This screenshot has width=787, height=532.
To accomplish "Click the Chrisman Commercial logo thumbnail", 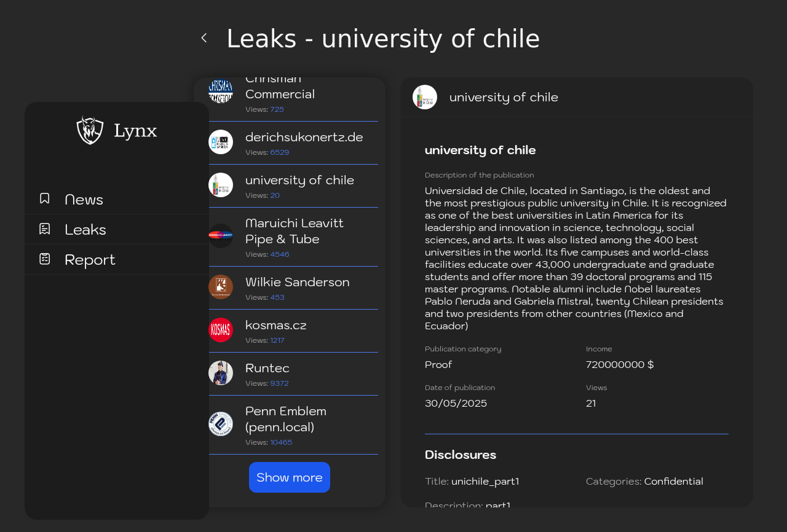I will tap(221, 91).
